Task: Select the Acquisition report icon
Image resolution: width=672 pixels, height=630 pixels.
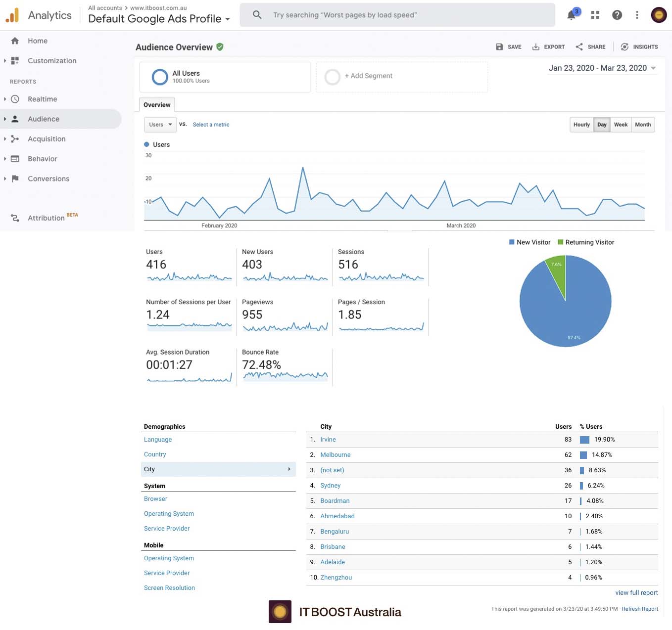Action: click(x=15, y=139)
